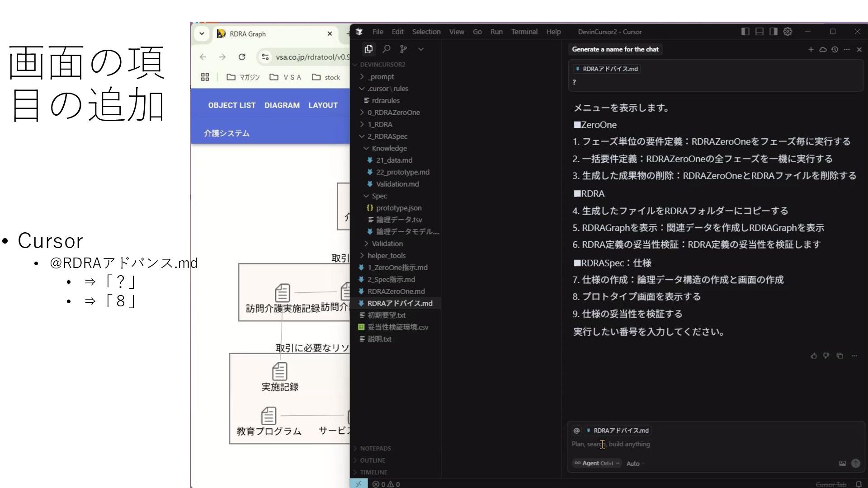This screenshot has height=488, width=868.
Task: Open the File menu in Cursor
Action: click(x=377, y=32)
